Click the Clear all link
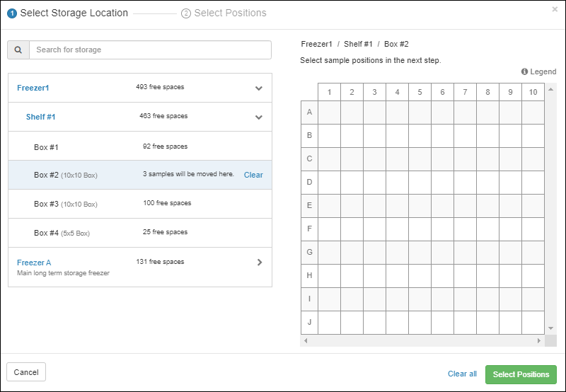The image size is (566, 392). (462, 374)
